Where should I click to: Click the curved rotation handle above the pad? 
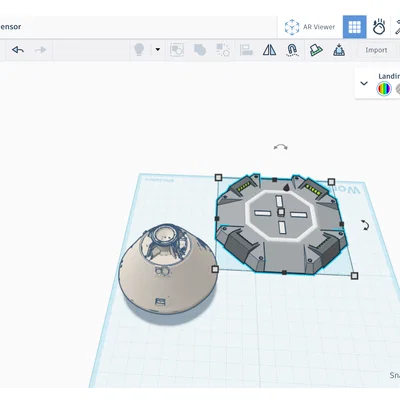click(280, 147)
